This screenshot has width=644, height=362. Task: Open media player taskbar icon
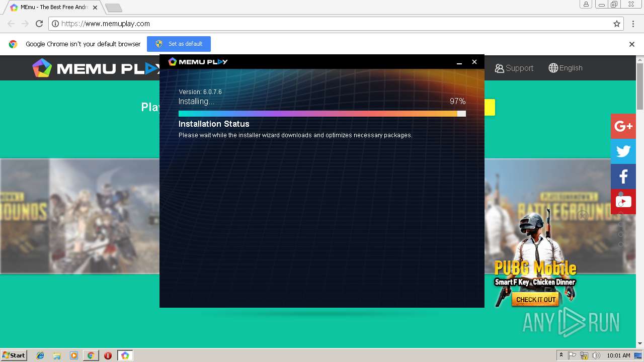74,355
